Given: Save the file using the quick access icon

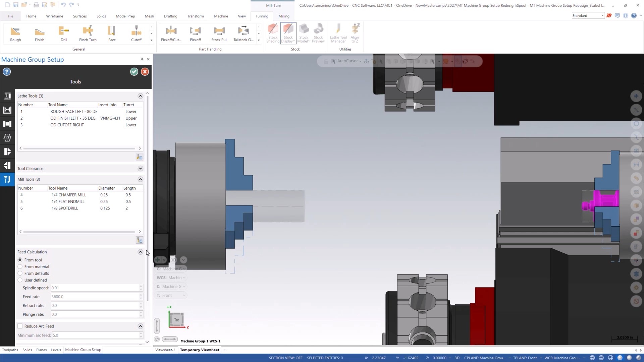Looking at the screenshot, I should [16, 5].
